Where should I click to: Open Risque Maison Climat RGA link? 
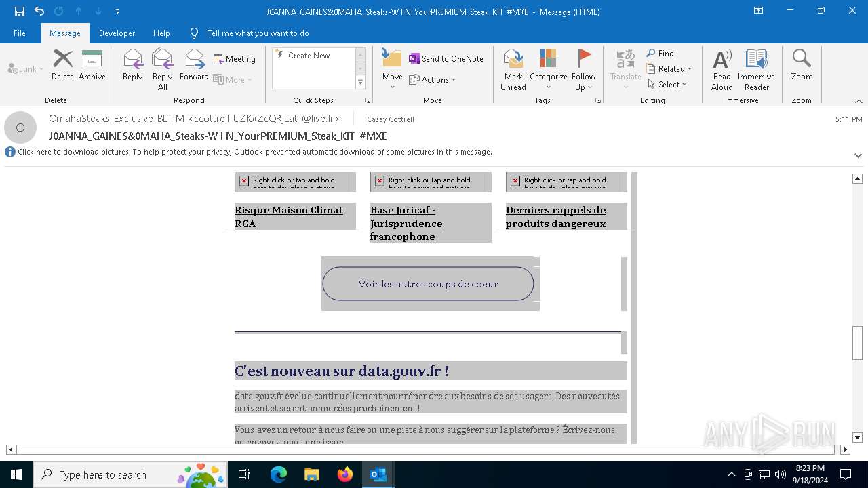(289, 217)
